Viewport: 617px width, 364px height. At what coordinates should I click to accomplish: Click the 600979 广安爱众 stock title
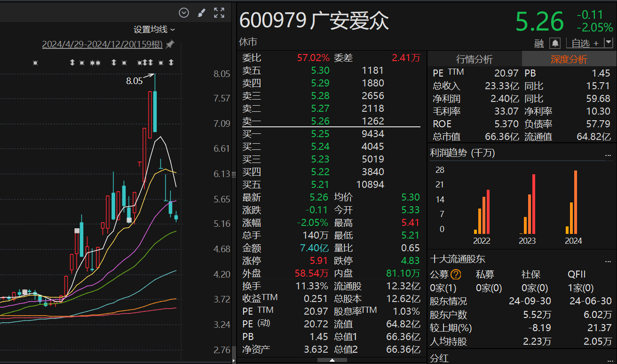(x=314, y=20)
